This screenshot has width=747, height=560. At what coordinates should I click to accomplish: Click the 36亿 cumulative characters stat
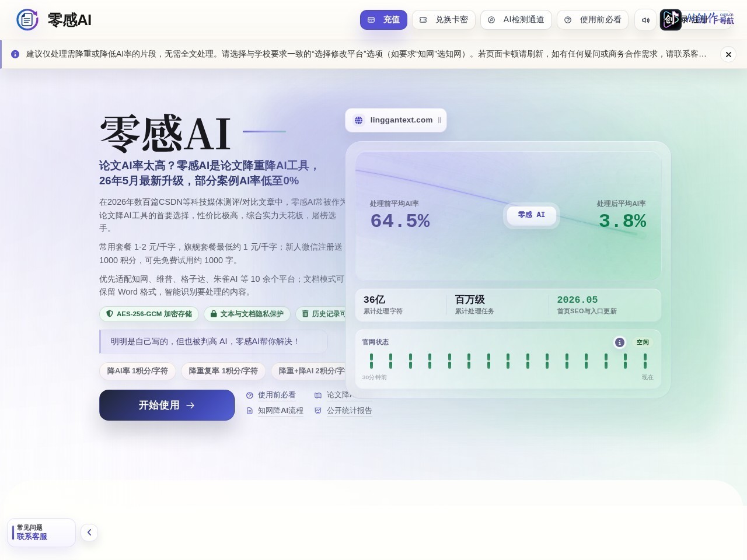tap(375, 300)
